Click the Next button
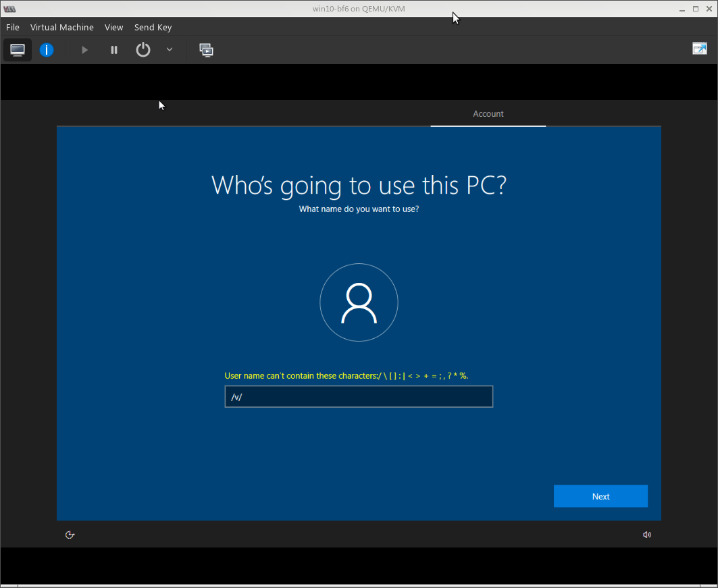The image size is (718, 588). [x=600, y=496]
